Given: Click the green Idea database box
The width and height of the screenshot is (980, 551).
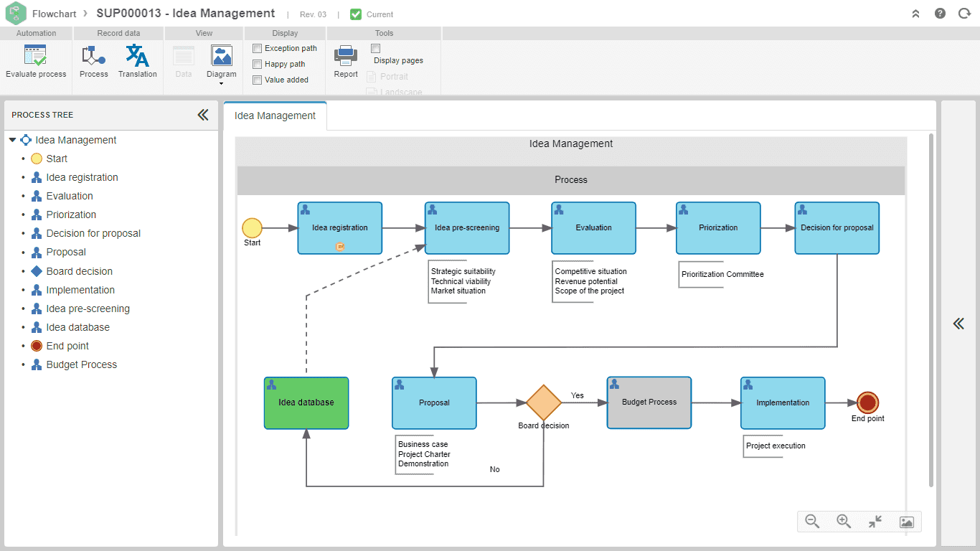Looking at the screenshot, I should (x=306, y=403).
